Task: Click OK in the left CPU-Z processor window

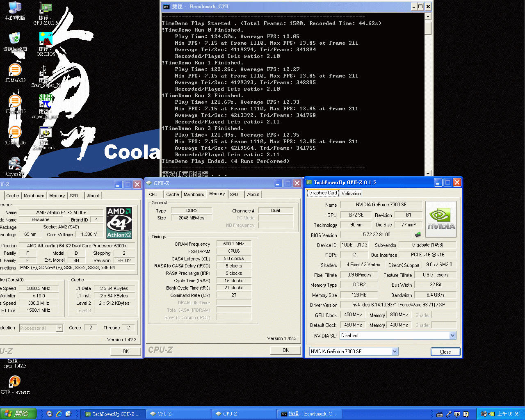Action: tap(126, 352)
